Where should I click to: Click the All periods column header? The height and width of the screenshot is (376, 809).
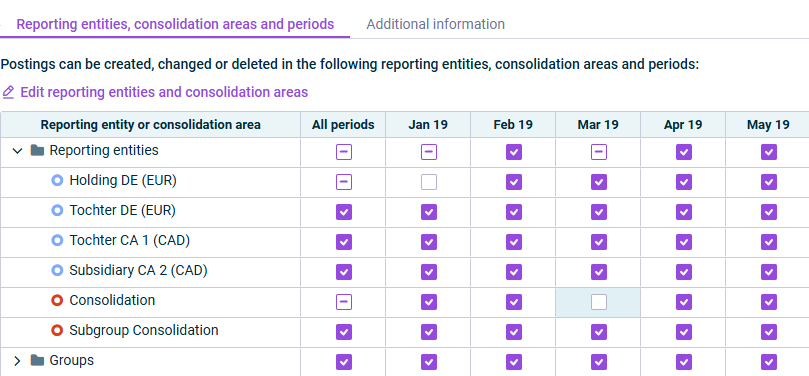tap(343, 125)
